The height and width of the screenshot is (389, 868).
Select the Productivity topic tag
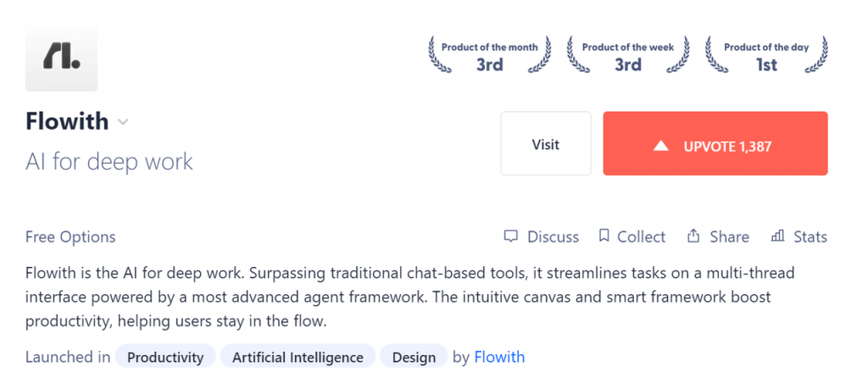click(x=165, y=357)
